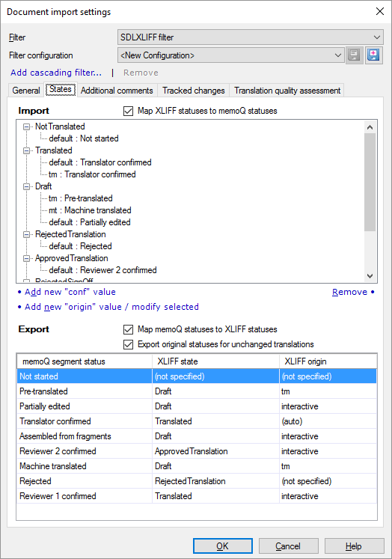
Task: Click "(not specified)" origin in the Rejected row
Action: pos(328,481)
